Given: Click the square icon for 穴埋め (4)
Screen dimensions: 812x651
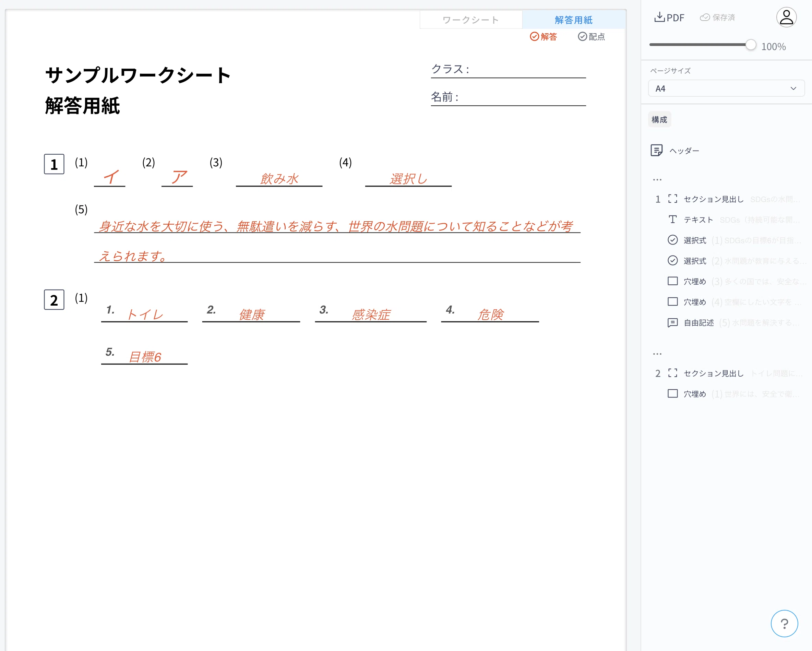Looking at the screenshot, I should point(672,301).
